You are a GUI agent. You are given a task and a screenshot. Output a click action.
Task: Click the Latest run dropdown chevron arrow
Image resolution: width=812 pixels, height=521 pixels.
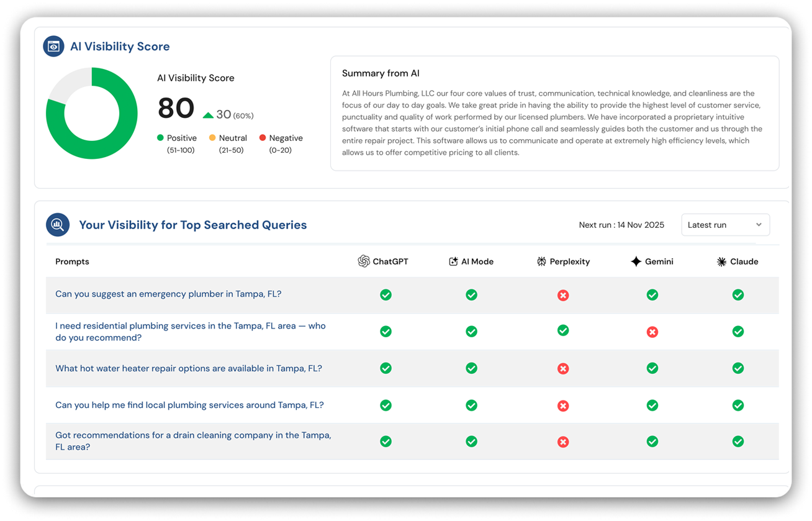[759, 225]
